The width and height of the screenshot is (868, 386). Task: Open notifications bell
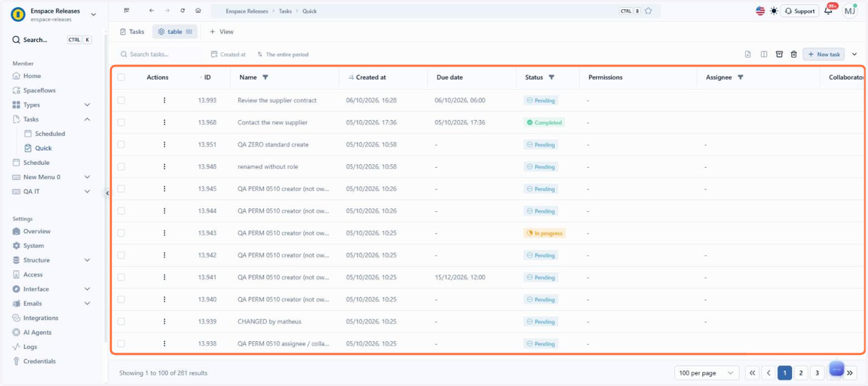coord(829,11)
